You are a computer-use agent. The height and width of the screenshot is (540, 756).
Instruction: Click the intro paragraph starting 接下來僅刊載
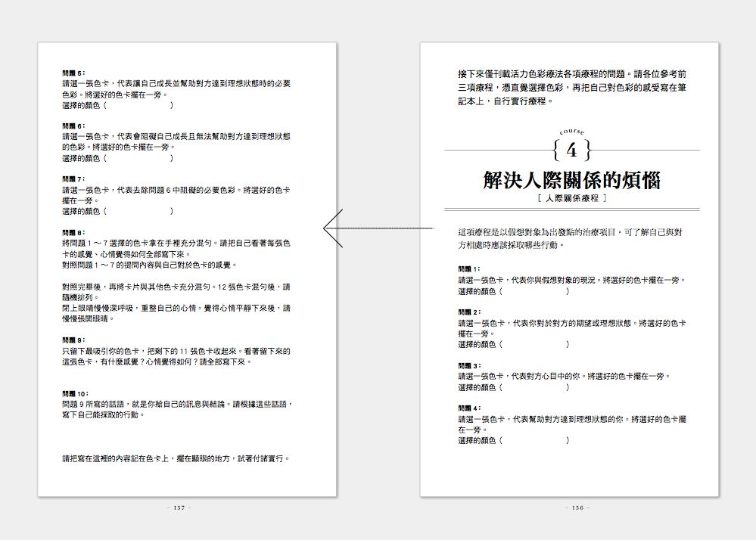pyautogui.click(x=572, y=88)
